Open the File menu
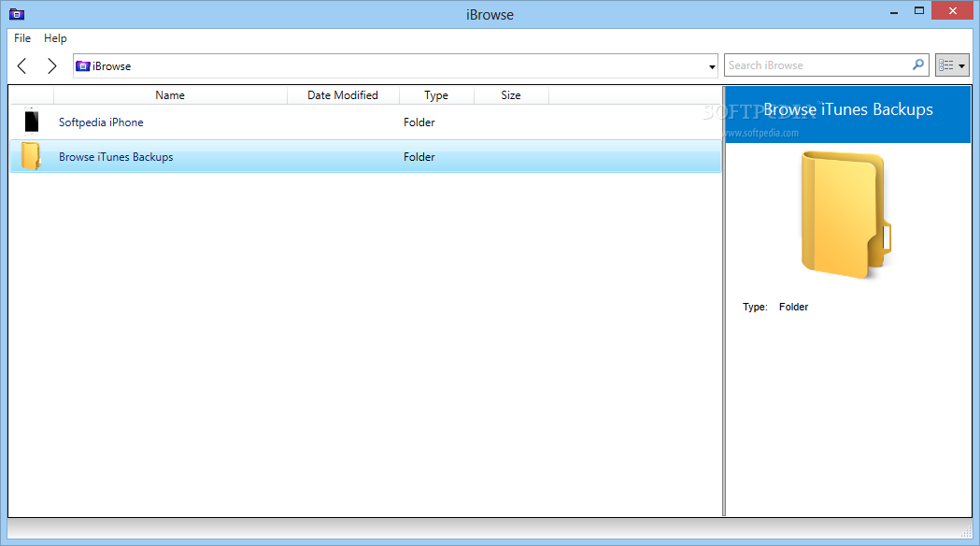 click(x=22, y=38)
